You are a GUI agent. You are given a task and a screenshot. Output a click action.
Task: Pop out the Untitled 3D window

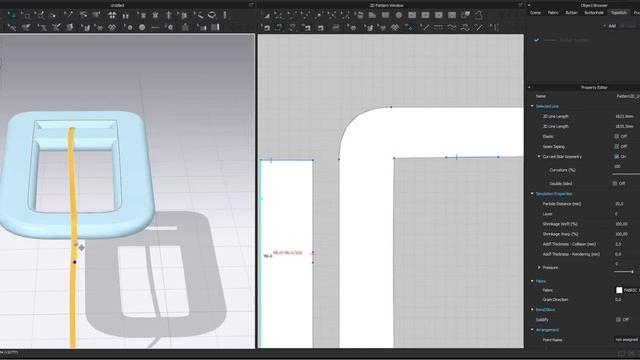point(251,5)
